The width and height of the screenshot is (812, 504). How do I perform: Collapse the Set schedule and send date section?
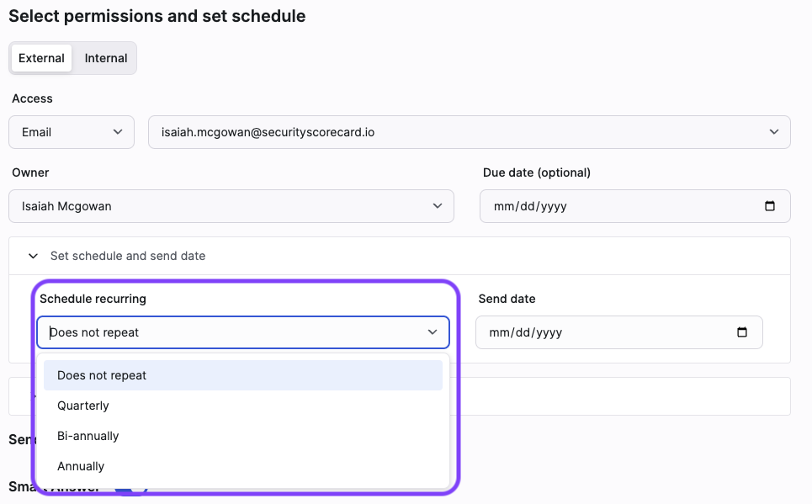(x=33, y=256)
